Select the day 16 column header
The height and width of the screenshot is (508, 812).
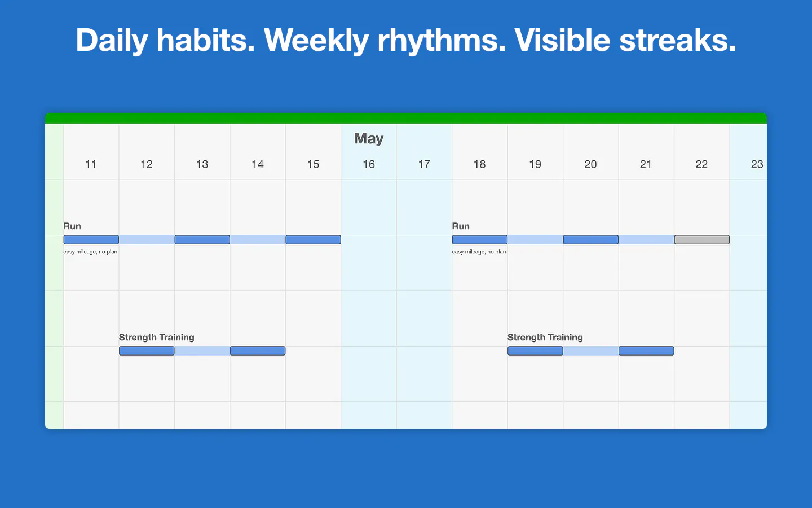pos(369,164)
